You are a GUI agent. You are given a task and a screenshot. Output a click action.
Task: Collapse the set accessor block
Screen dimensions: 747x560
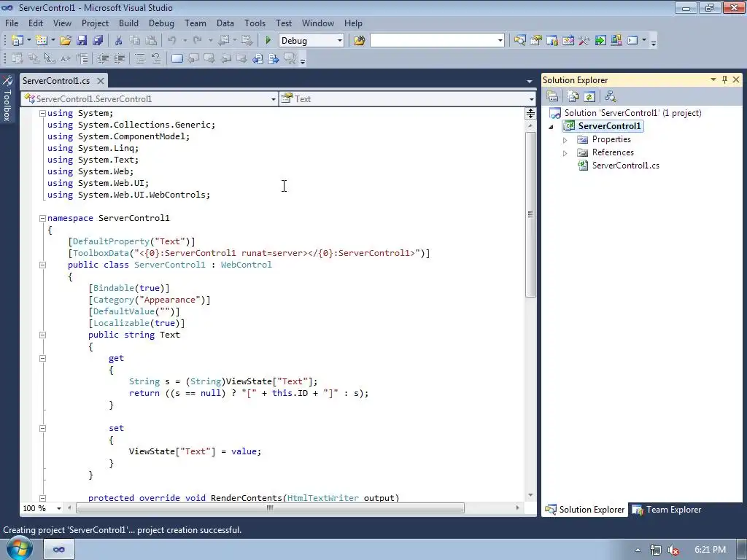tap(42, 428)
